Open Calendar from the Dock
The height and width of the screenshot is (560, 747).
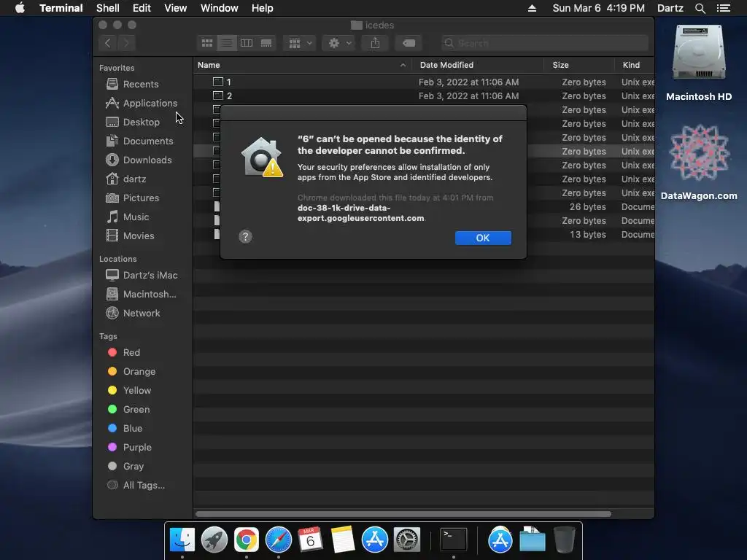(310, 540)
